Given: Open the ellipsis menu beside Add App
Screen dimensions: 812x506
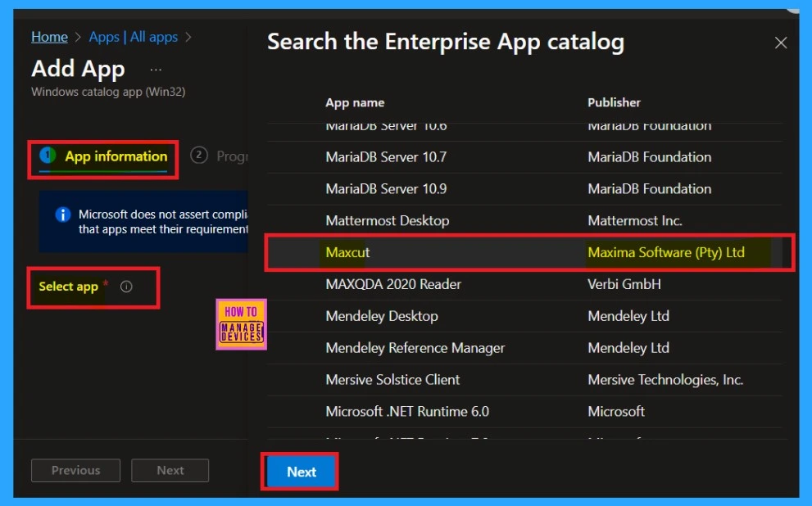Looking at the screenshot, I should [156, 70].
